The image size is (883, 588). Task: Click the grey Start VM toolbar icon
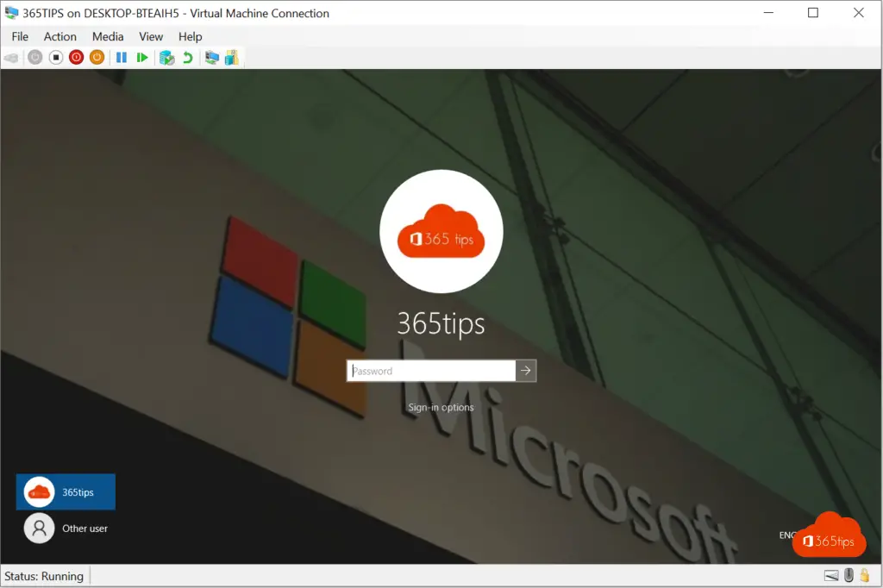[x=34, y=58]
